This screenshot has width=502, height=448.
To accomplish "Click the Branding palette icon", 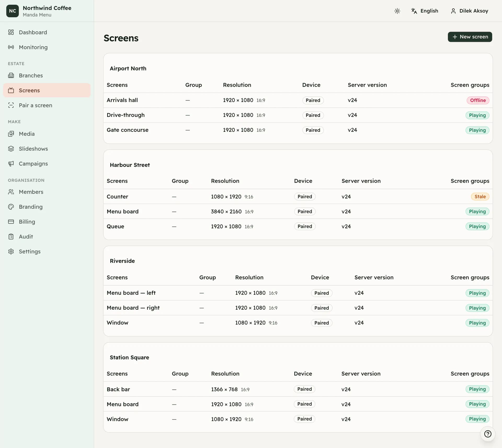I will [x=11, y=207].
